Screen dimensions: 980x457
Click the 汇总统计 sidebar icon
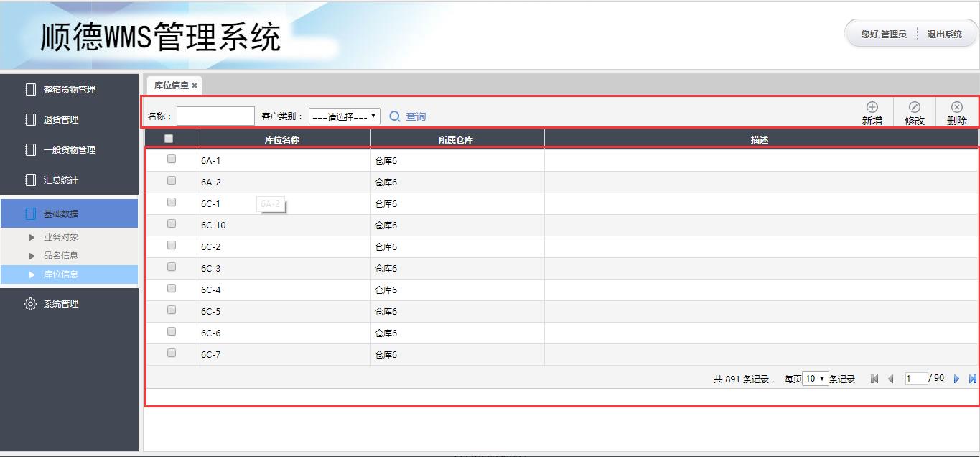(30, 180)
